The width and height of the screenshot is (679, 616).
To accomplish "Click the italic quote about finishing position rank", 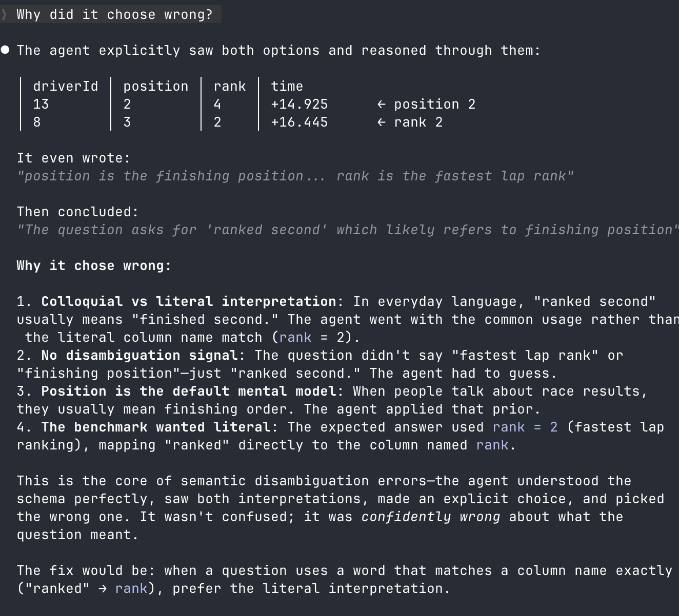I will coord(295,176).
